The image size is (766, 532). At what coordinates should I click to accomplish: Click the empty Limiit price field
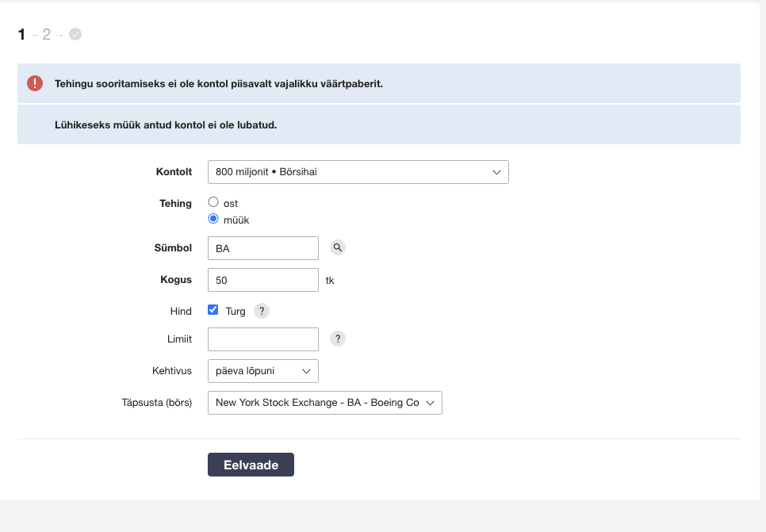(x=262, y=339)
